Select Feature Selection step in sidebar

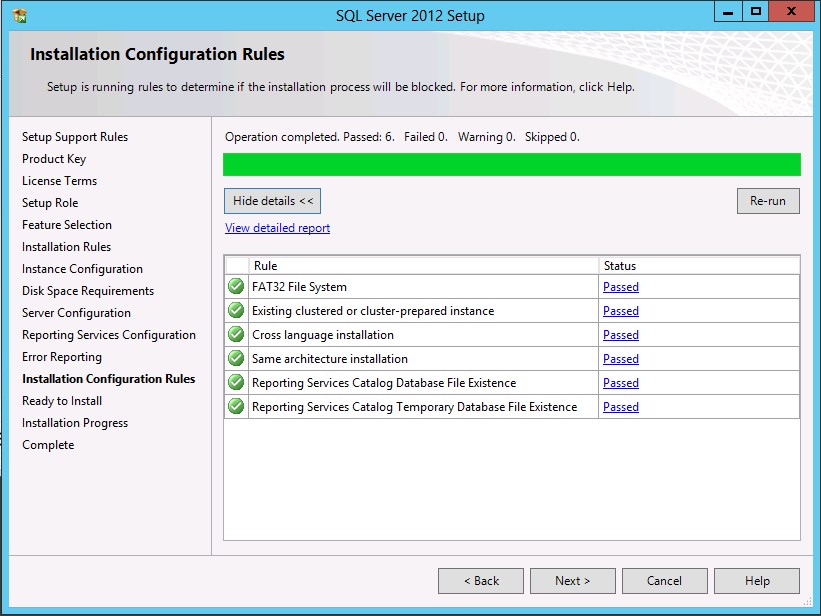click(66, 225)
